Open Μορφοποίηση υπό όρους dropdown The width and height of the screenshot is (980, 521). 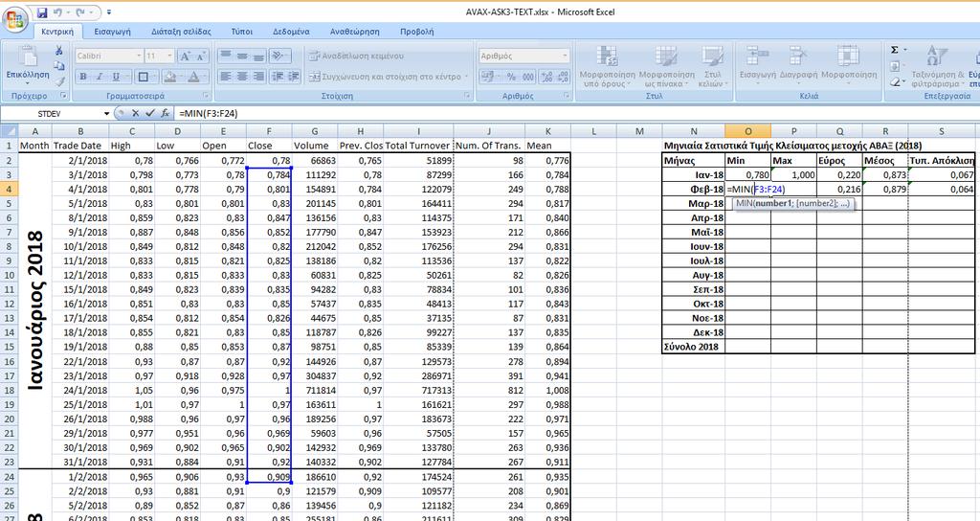606,67
